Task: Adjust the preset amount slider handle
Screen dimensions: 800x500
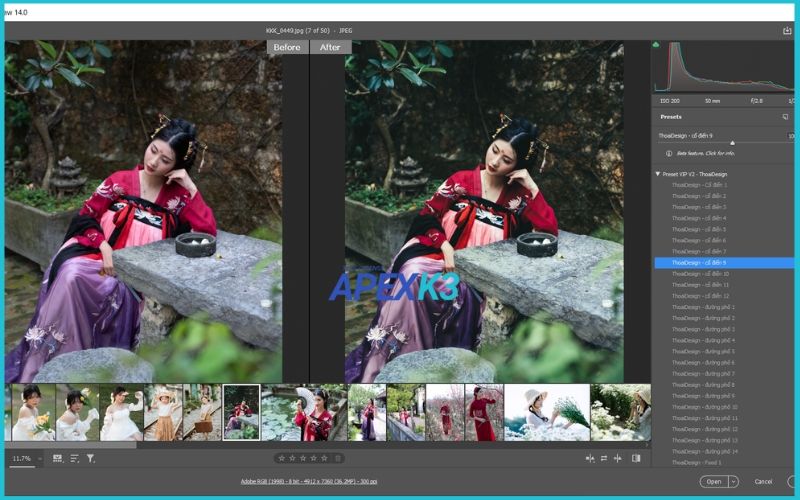Action: [x=732, y=143]
